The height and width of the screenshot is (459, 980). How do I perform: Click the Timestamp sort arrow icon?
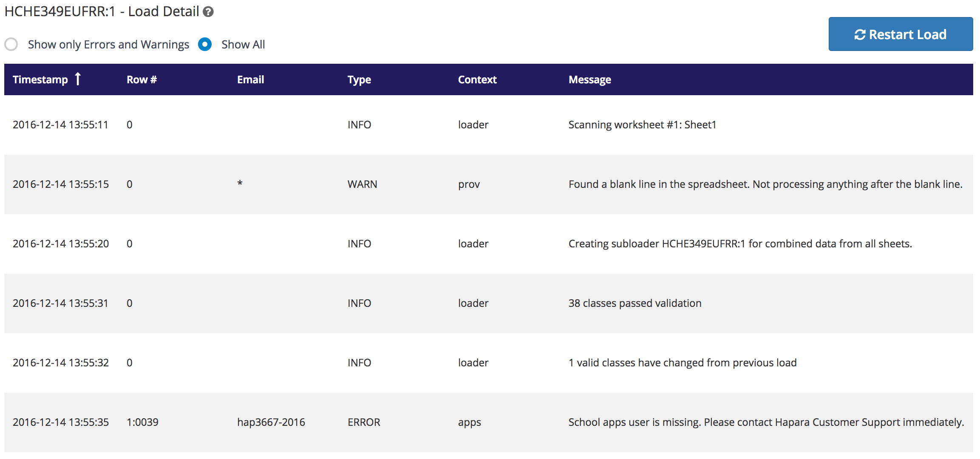(x=78, y=79)
